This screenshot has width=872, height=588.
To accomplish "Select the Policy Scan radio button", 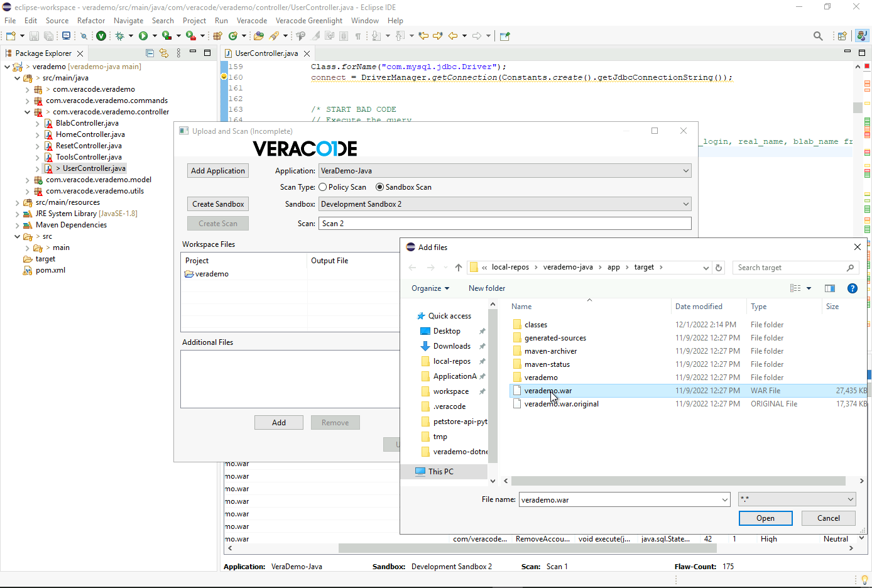I will (x=322, y=187).
